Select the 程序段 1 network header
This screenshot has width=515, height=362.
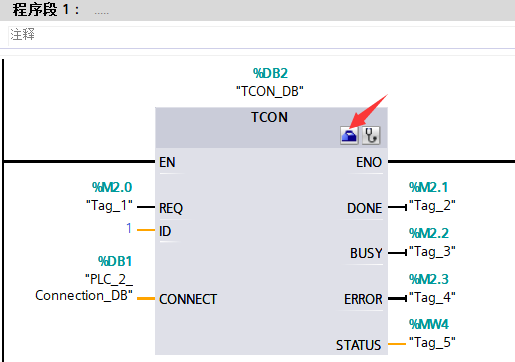(257, 10)
